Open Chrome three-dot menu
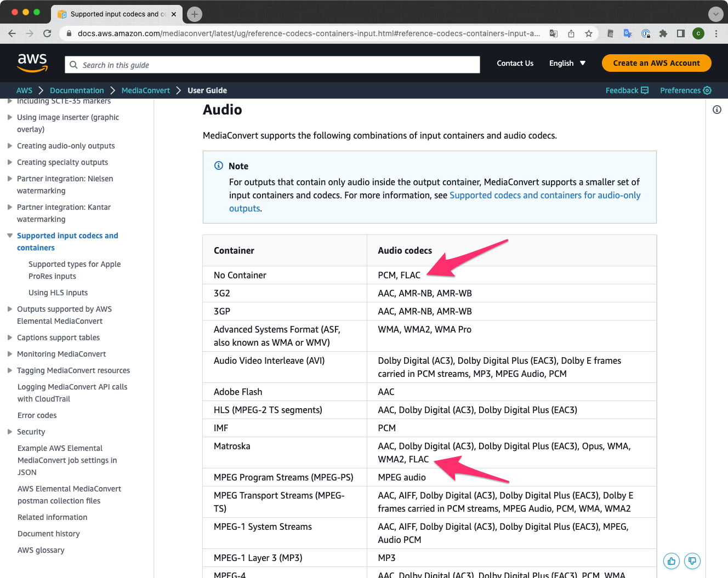 [716, 33]
